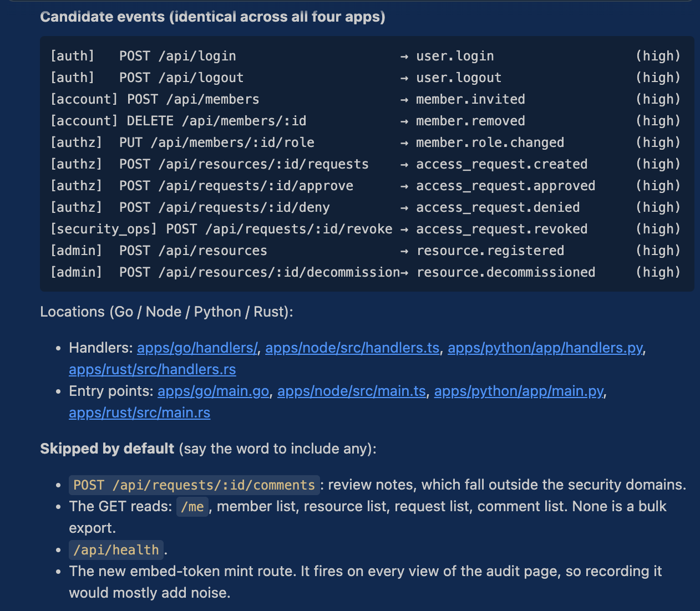
Task: Click 'PUT /api/members/:id/role' route text
Action: [216, 142]
